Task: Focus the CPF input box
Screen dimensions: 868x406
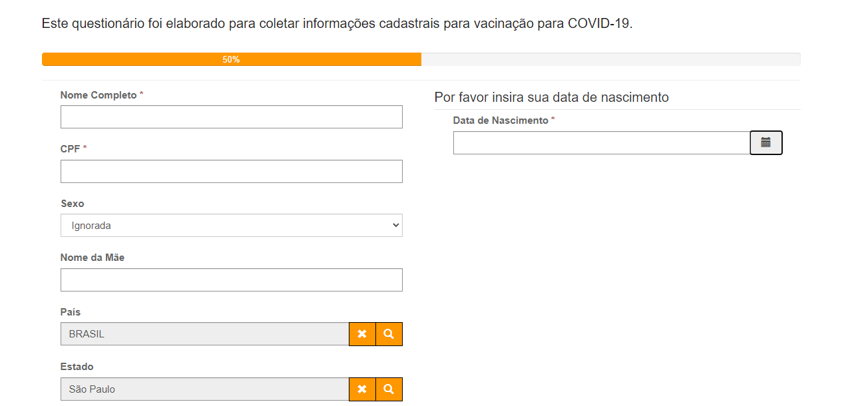Action: (231, 171)
